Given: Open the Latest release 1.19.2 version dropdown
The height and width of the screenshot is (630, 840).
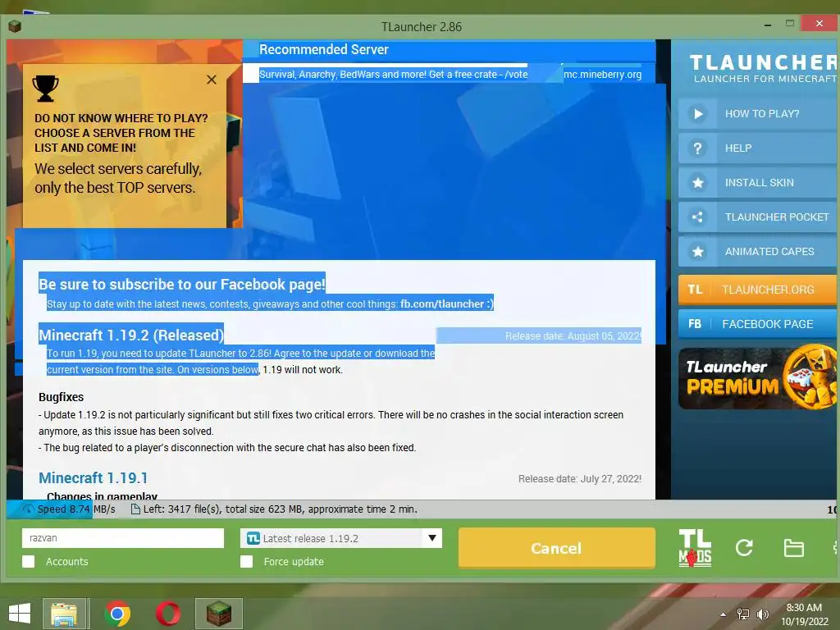Looking at the screenshot, I should [x=341, y=538].
